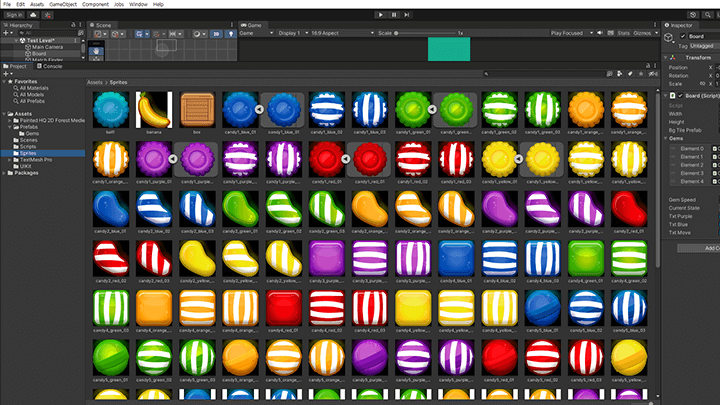The width and height of the screenshot is (720, 405).
Task: Click the Sign in button
Action: tap(14, 15)
